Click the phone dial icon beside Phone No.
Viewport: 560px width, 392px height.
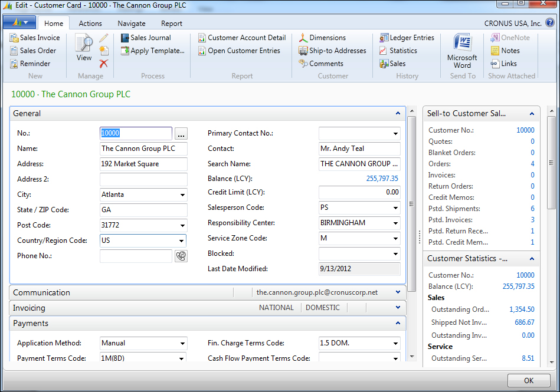pyautogui.click(x=181, y=256)
